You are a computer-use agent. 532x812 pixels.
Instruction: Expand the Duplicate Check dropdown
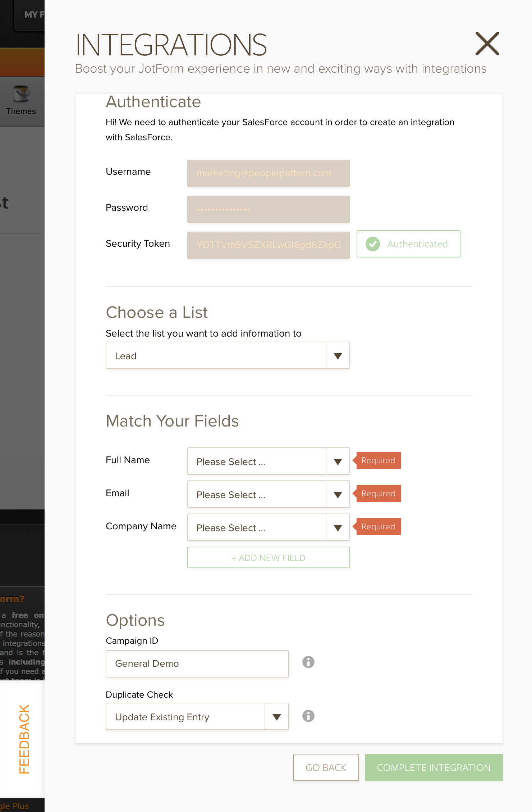pos(197,716)
